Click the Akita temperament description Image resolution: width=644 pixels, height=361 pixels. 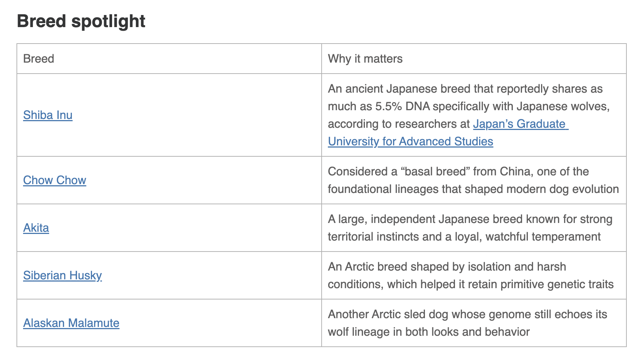(470, 228)
